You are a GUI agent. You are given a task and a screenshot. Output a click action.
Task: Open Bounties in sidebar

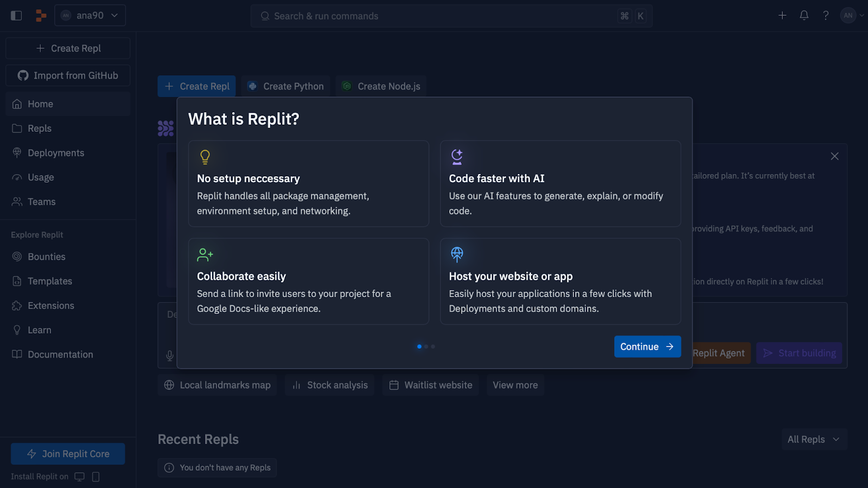(68, 256)
